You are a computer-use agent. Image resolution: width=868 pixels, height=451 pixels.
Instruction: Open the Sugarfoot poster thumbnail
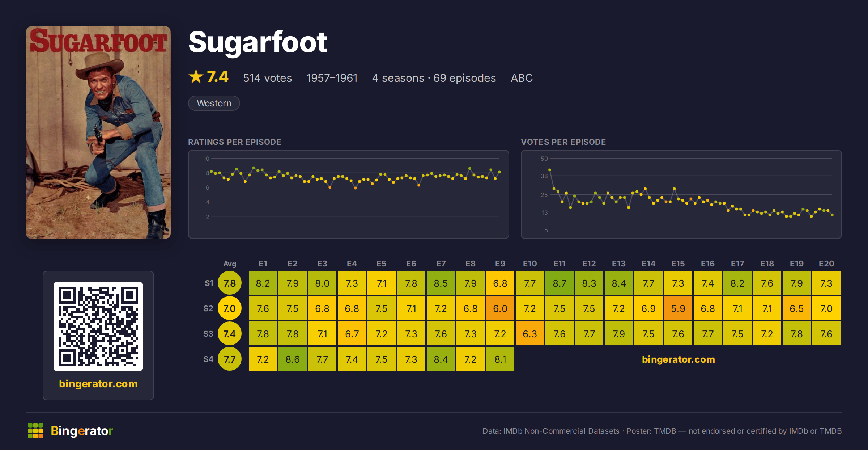coord(98,132)
